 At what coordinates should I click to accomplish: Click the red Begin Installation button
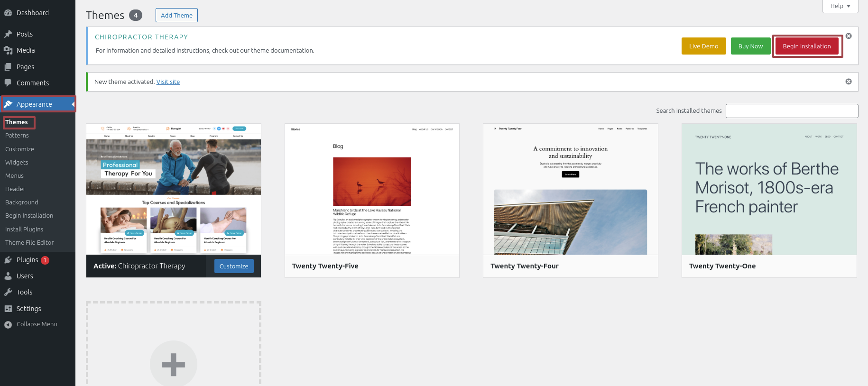tap(807, 46)
